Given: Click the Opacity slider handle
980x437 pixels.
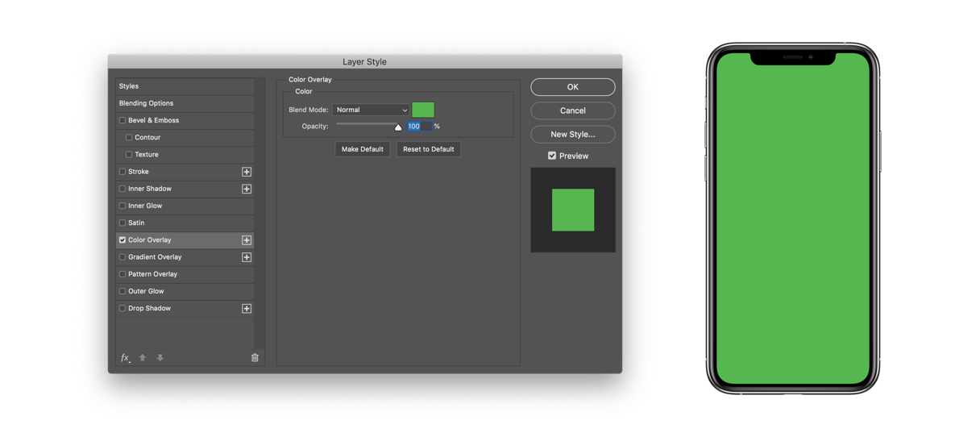Looking at the screenshot, I should tap(398, 127).
